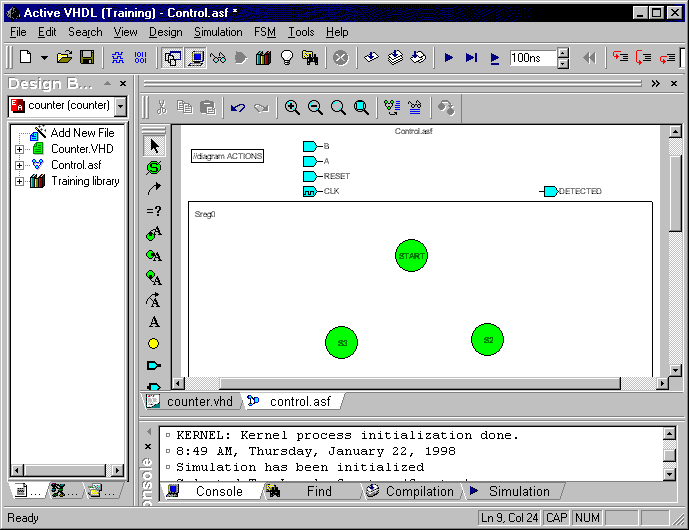Click Add New File in design browser
The width and height of the screenshot is (689, 530).
point(82,133)
